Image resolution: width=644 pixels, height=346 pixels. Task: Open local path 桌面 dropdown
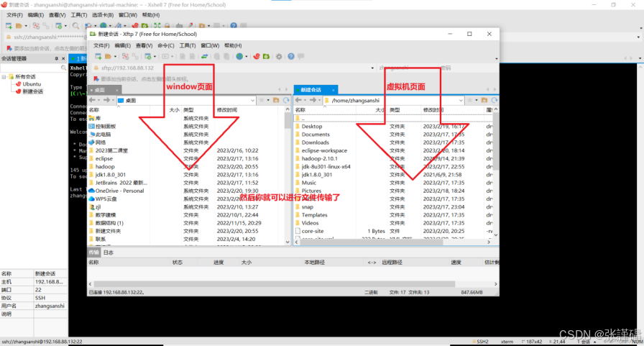click(252, 100)
